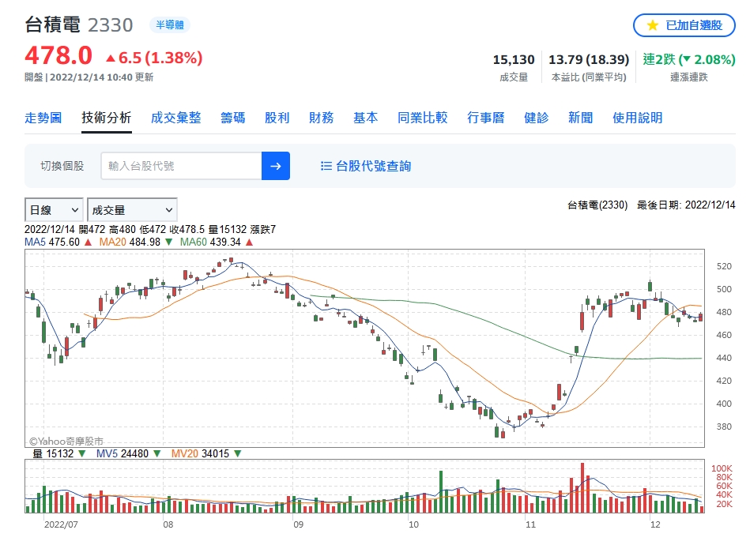
Task: Click the MV5 24480 legend text
Action: [122, 453]
